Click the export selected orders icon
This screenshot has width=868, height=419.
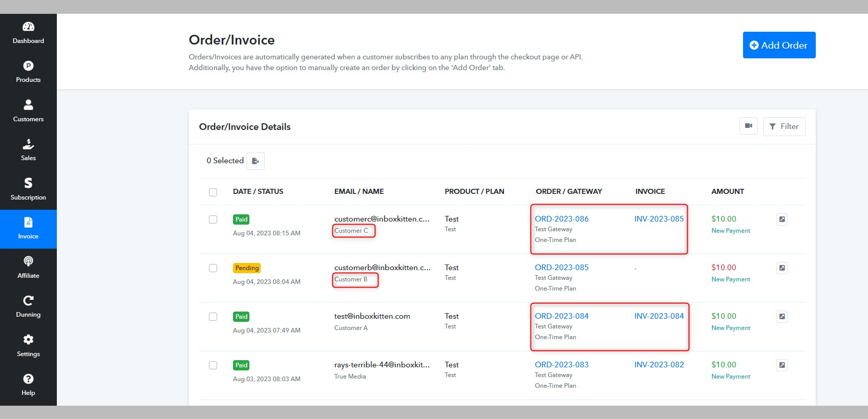(256, 161)
